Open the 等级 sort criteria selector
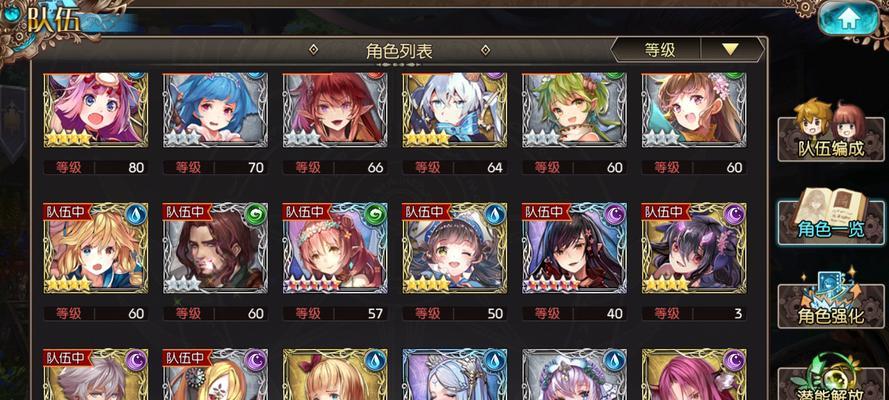The height and width of the screenshot is (400, 889). [x=659, y=50]
